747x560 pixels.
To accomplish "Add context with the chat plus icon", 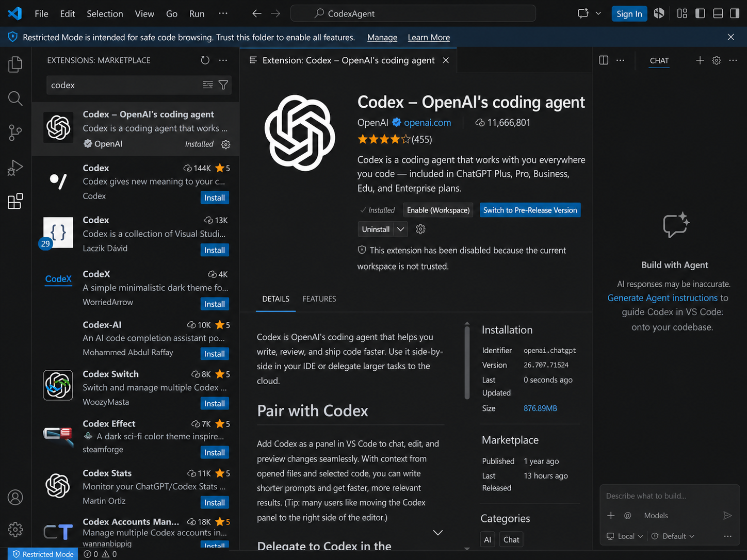I will pos(611,516).
